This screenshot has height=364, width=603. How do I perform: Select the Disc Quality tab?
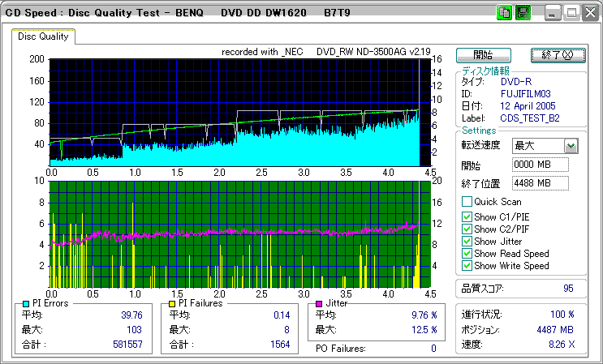[x=43, y=36]
